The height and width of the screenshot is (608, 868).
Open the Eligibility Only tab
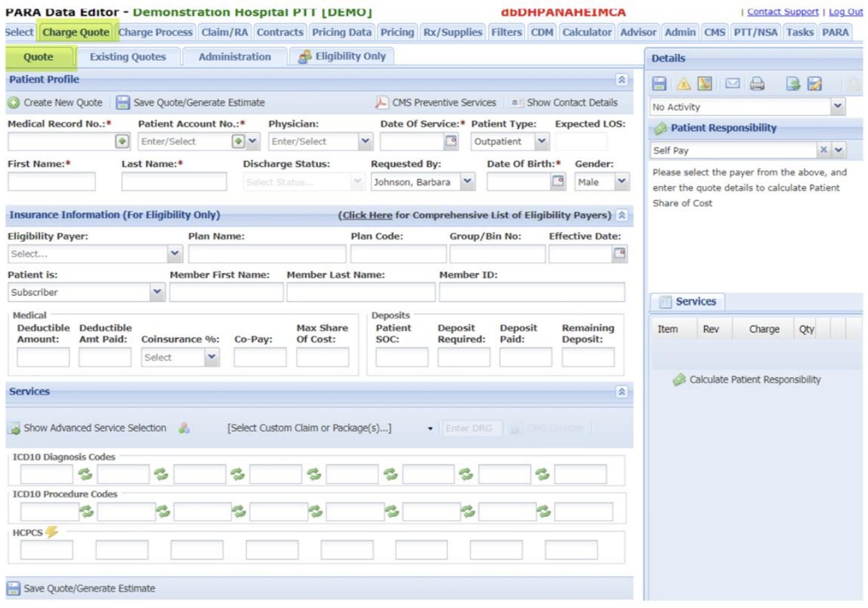[x=342, y=56]
